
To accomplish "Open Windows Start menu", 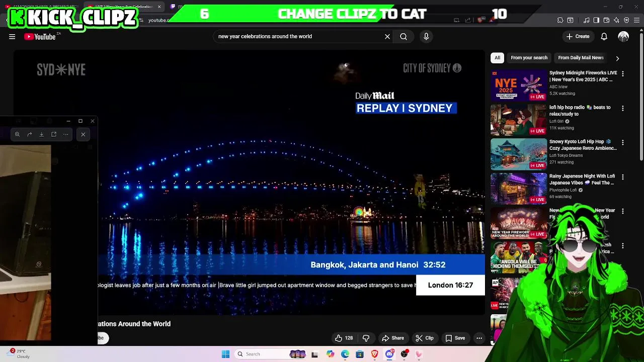I will (225, 354).
